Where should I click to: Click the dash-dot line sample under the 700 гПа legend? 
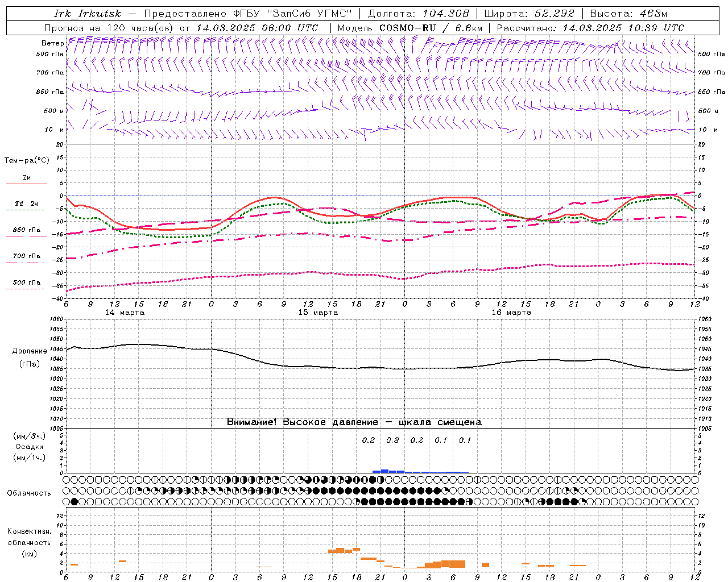[x=25, y=263]
